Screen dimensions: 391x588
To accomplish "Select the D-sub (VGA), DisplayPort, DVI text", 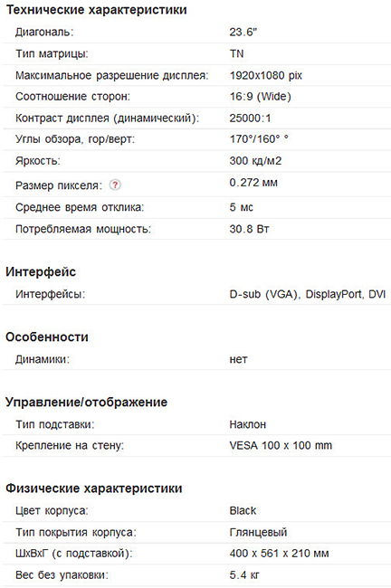I will click(x=308, y=294).
